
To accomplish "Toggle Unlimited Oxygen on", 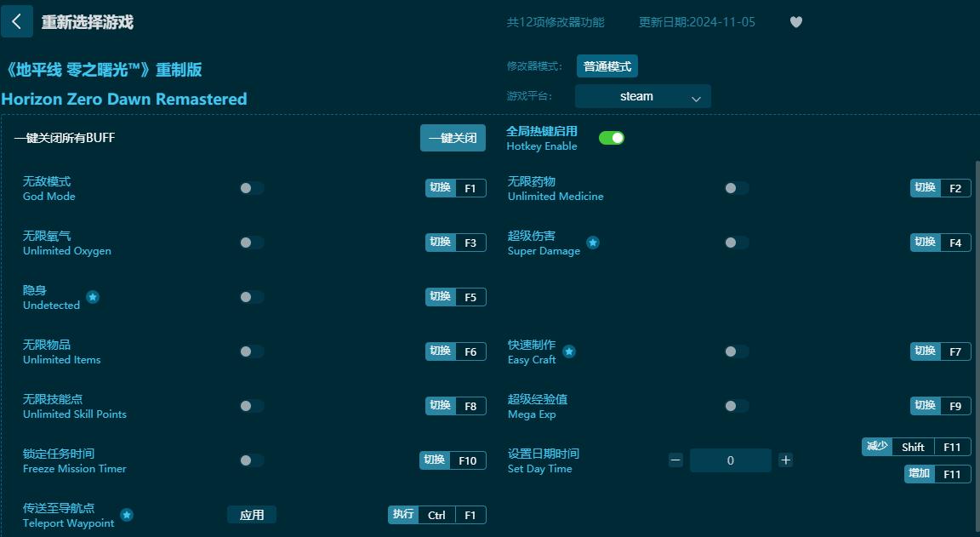I will coord(251,243).
